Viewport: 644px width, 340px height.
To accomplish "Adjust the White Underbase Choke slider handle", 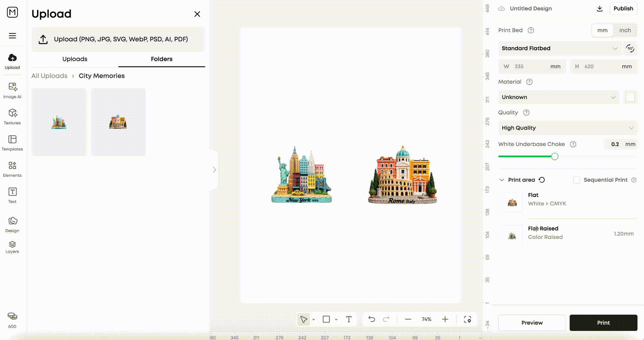I will pos(555,157).
